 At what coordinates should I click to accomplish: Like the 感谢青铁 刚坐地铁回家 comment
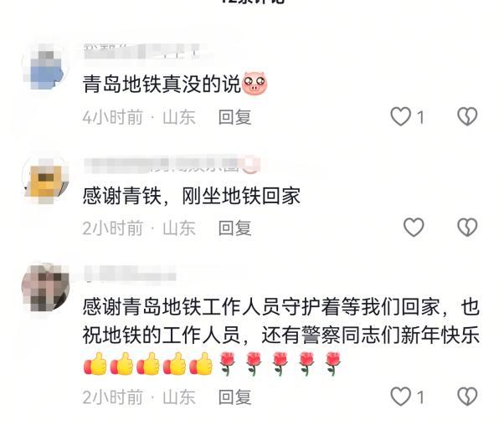414,228
